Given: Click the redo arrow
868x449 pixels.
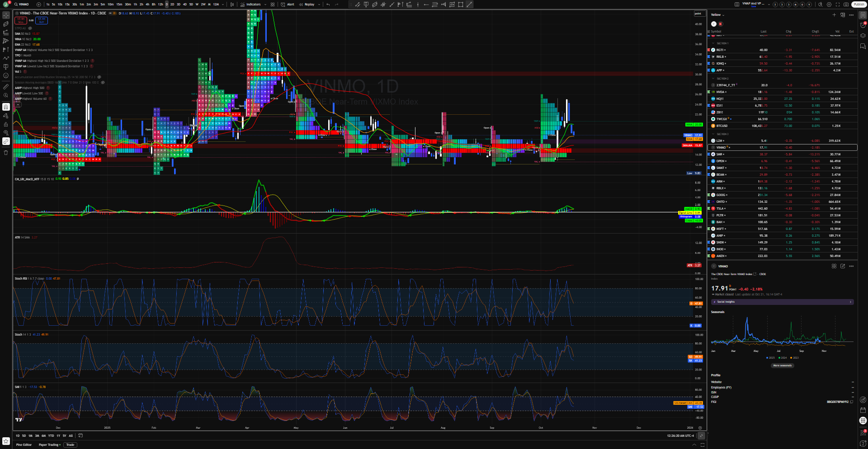Looking at the screenshot, I should (x=336, y=5).
